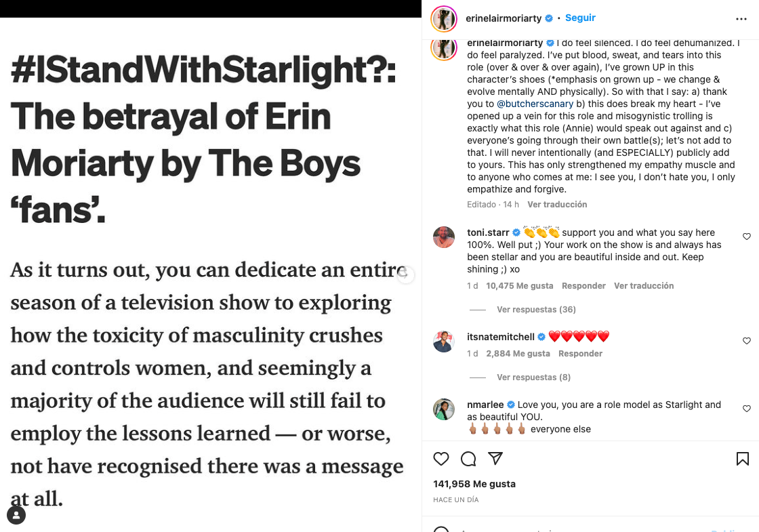Reply to toni.starr's comment
Viewport: 759px width, 532px height.
(x=583, y=286)
